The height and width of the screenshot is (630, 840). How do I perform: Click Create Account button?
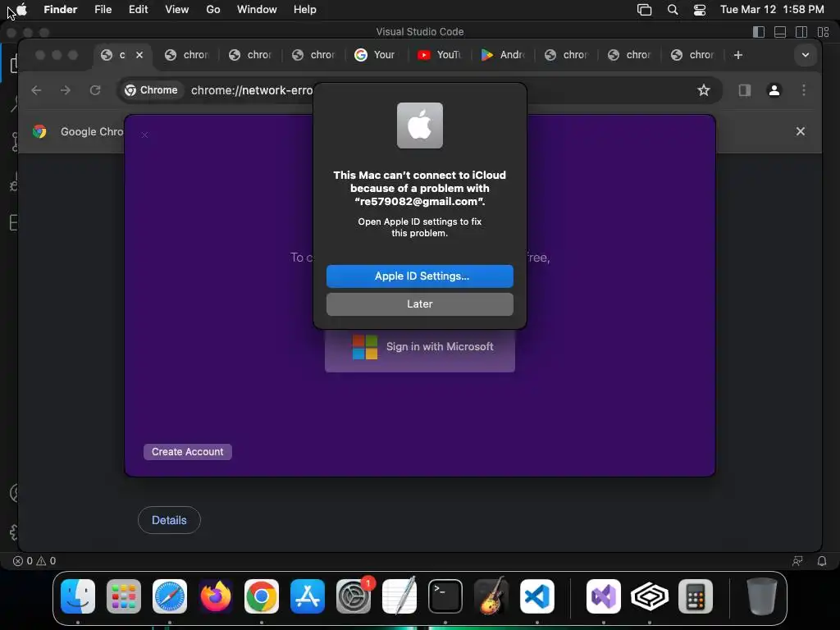click(x=188, y=452)
